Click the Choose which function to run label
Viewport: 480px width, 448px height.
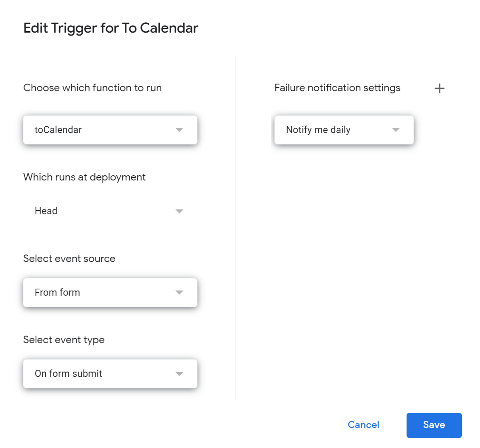tap(93, 88)
